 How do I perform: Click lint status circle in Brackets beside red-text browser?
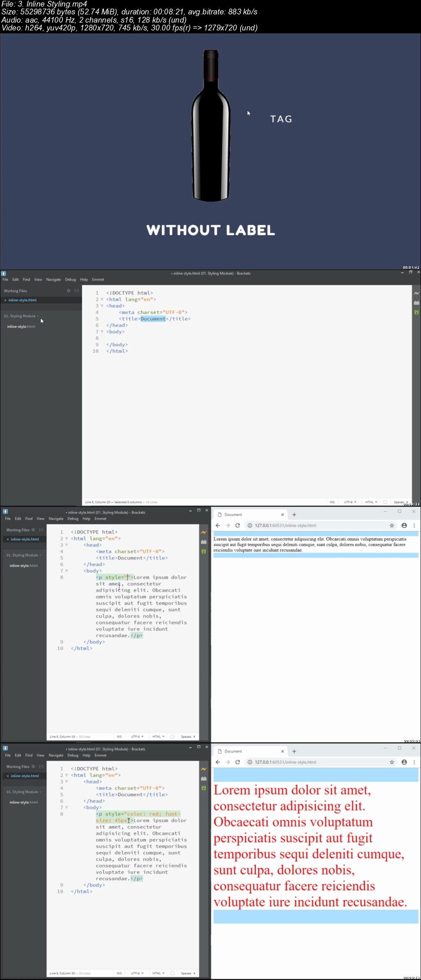click(x=172, y=973)
